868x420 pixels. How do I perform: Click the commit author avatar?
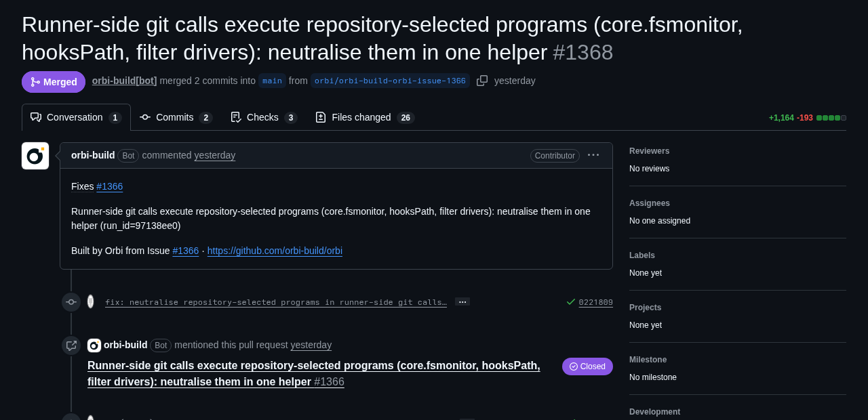pos(90,301)
